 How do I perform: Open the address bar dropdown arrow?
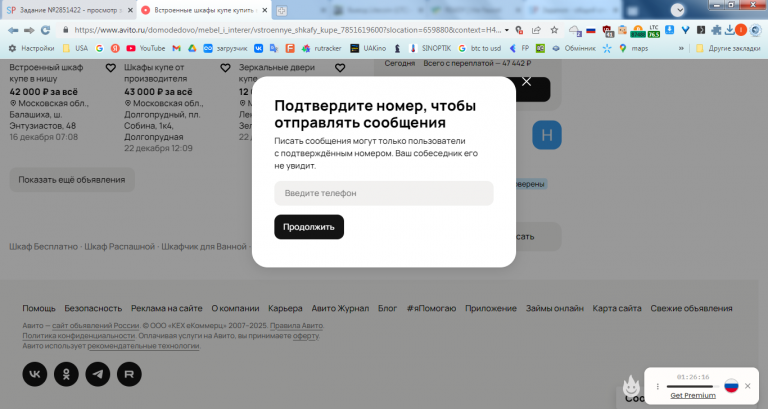(507, 30)
